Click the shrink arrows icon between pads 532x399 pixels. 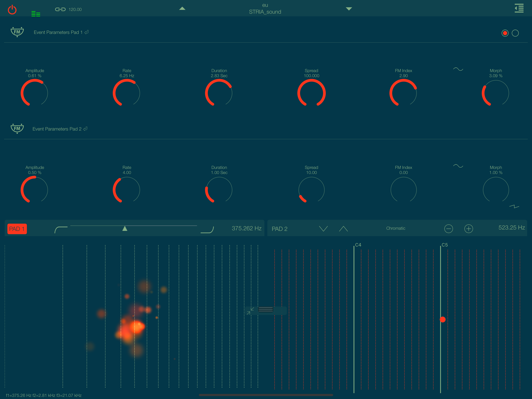tap(250, 311)
